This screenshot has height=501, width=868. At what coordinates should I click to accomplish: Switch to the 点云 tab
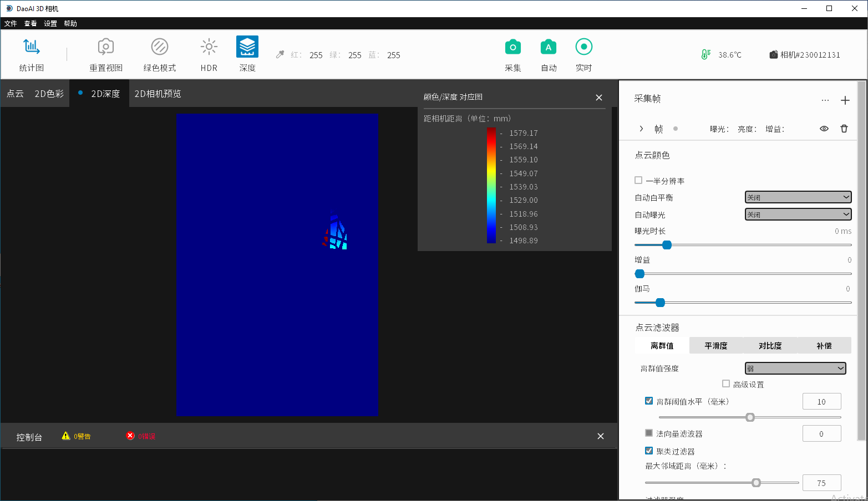pyautogui.click(x=15, y=94)
